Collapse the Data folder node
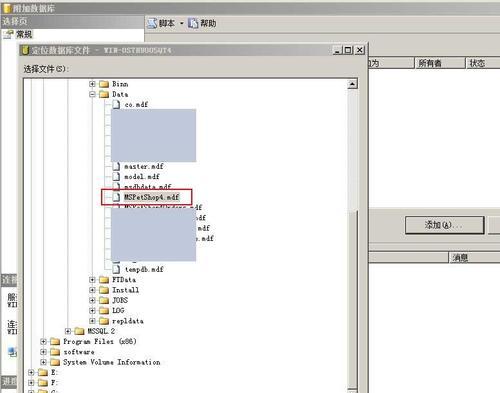This screenshot has width=500, height=393. pos(92,94)
